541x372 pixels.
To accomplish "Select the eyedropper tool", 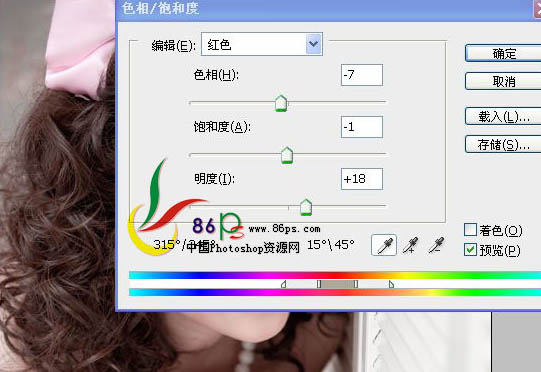I will [x=384, y=245].
